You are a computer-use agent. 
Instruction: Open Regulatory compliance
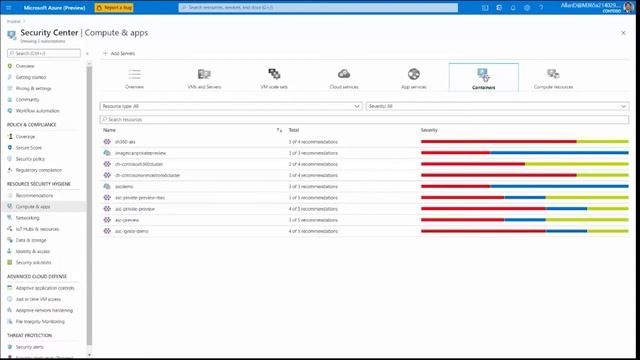[x=38, y=170]
